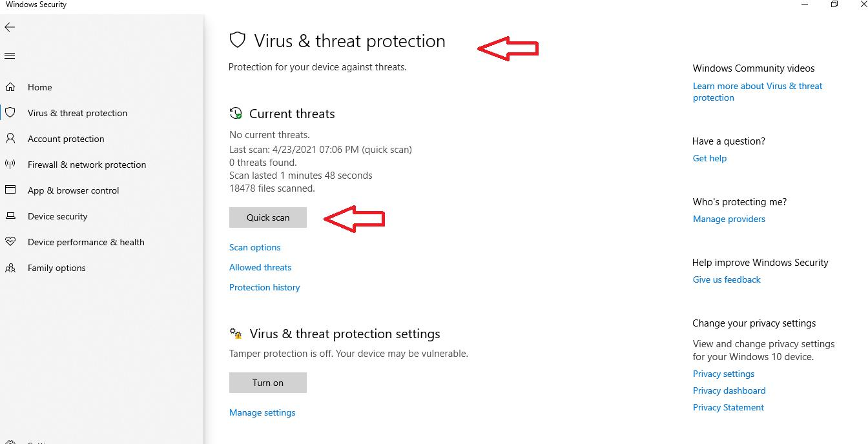Select Virus & threat protection in sidebar

pyautogui.click(x=77, y=113)
